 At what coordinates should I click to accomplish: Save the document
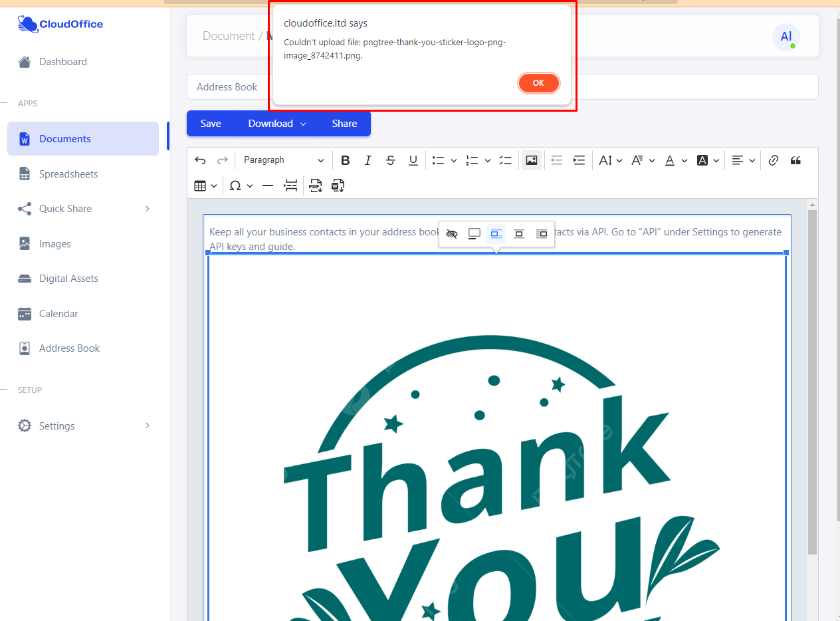pyautogui.click(x=211, y=124)
